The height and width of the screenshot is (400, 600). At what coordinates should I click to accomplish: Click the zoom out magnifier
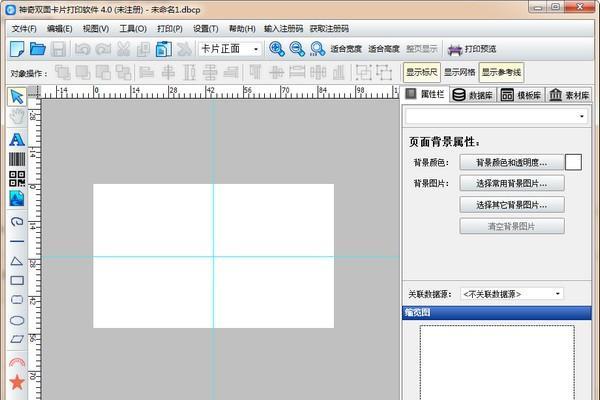click(297, 49)
